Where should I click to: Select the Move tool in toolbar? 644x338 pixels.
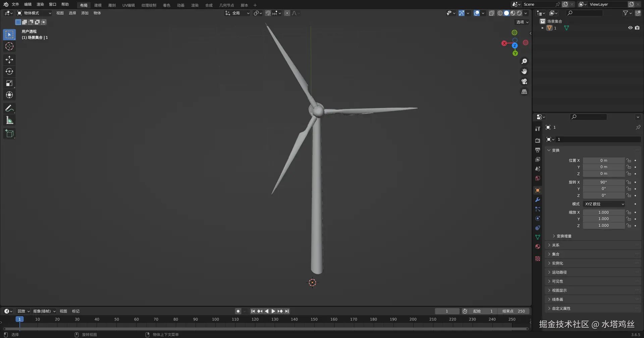click(9, 60)
